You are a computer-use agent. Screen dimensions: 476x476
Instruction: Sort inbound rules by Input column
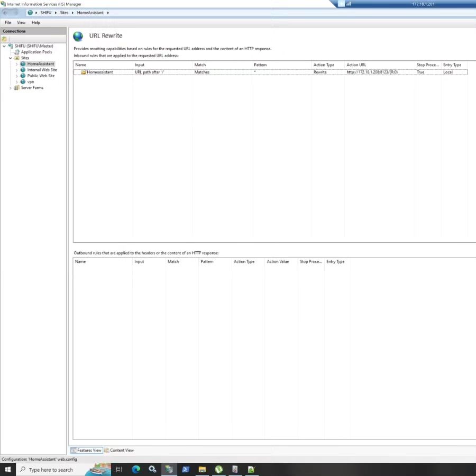point(162,65)
